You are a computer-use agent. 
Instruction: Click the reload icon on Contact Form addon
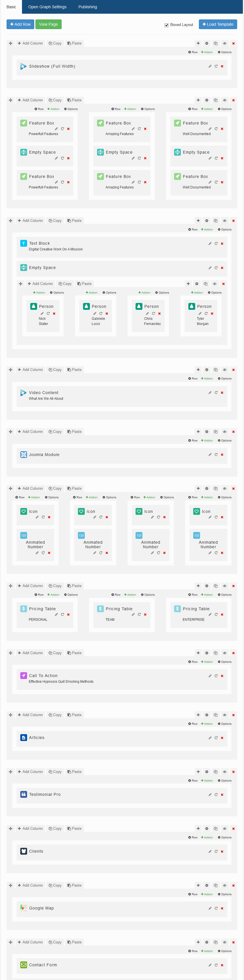click(x=216, y=965)
